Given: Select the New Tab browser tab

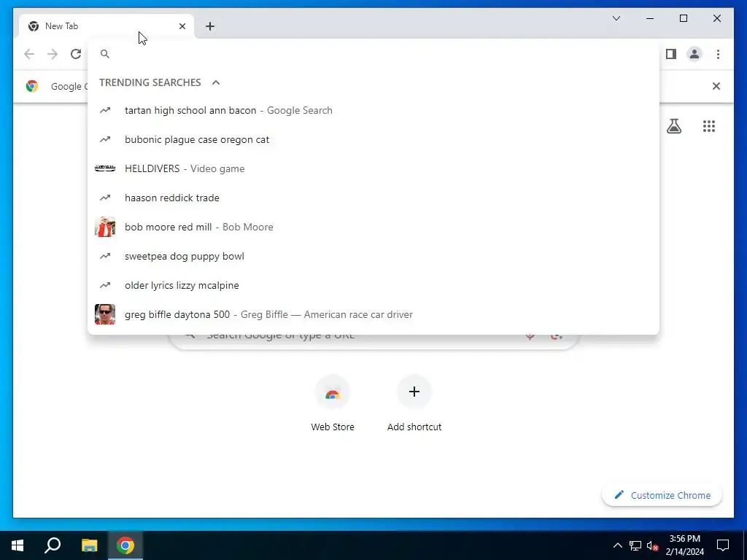Looking at the screenshot, I should [x=107, y=26].
